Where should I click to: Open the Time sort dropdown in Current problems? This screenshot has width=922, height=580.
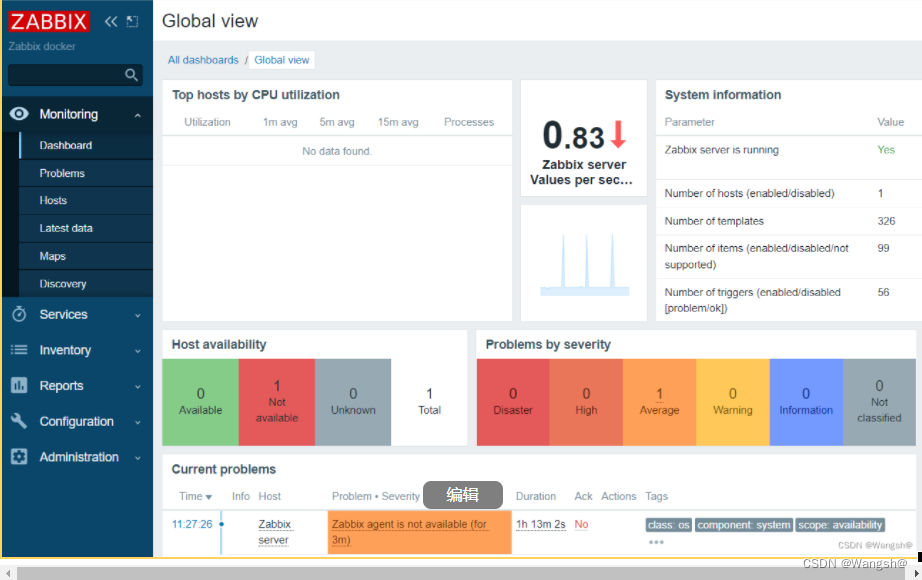[x=194, y=496]
